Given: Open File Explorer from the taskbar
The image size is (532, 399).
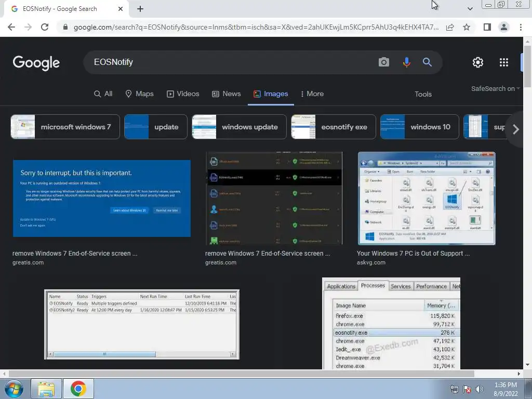Looking at the screenshot, I should 46,389.
